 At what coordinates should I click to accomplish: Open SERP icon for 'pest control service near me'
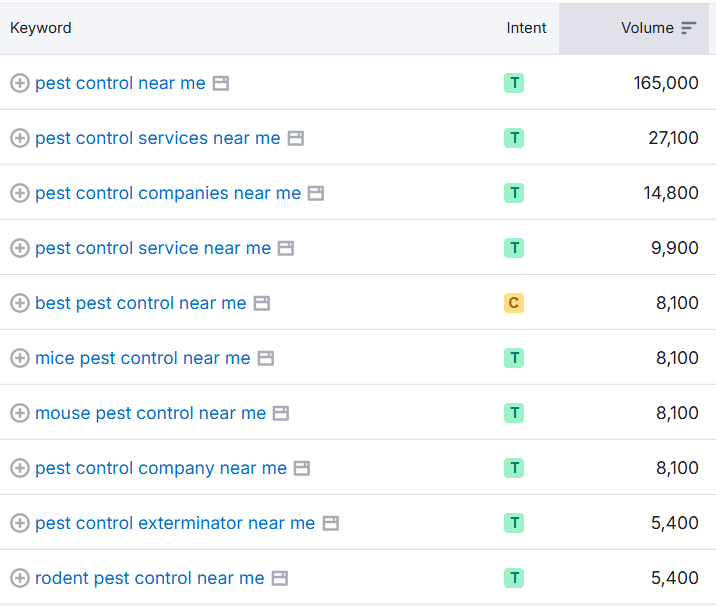pyautogui.click(x=286, y=248)
